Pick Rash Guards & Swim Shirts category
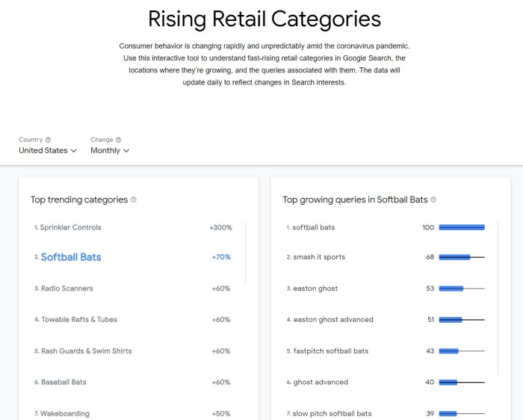The width and height of the screenshot is (523, 420). [x=86, y=351]
